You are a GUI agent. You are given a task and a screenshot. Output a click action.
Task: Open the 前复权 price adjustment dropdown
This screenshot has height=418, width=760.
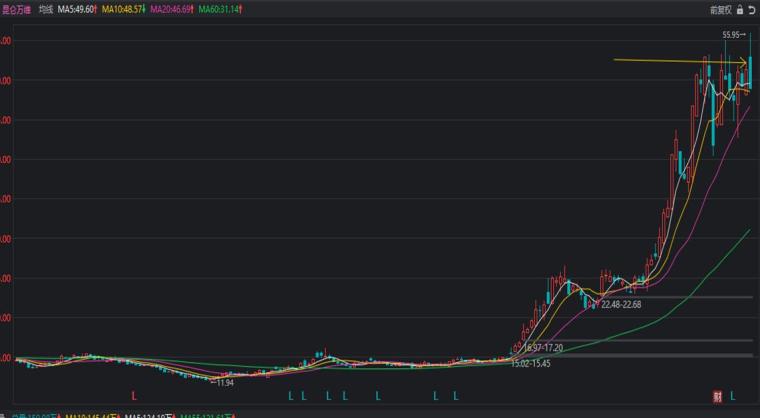tap(721, 10)
